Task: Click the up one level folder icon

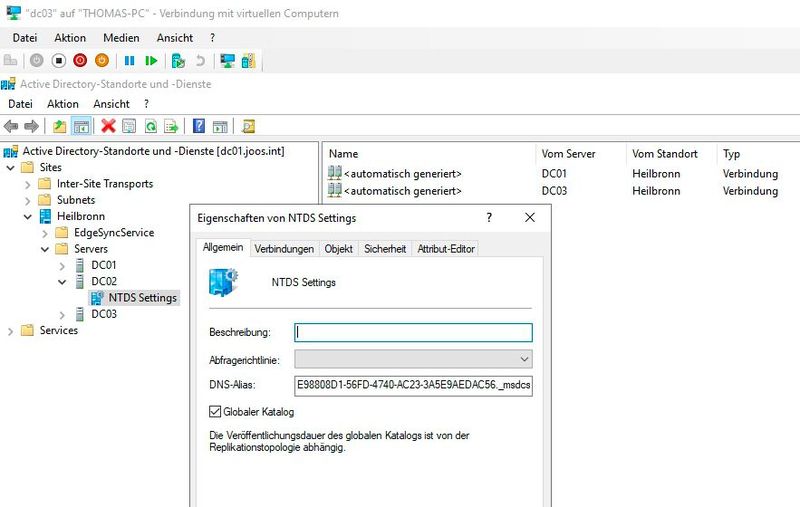Action: pos(60,126)
